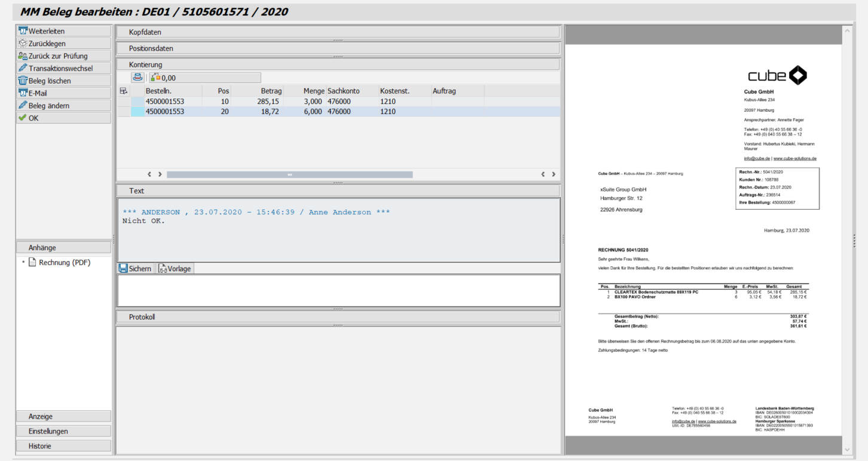Open the table layout selector icon
868x461 pixels.
[x=124, y=91]
